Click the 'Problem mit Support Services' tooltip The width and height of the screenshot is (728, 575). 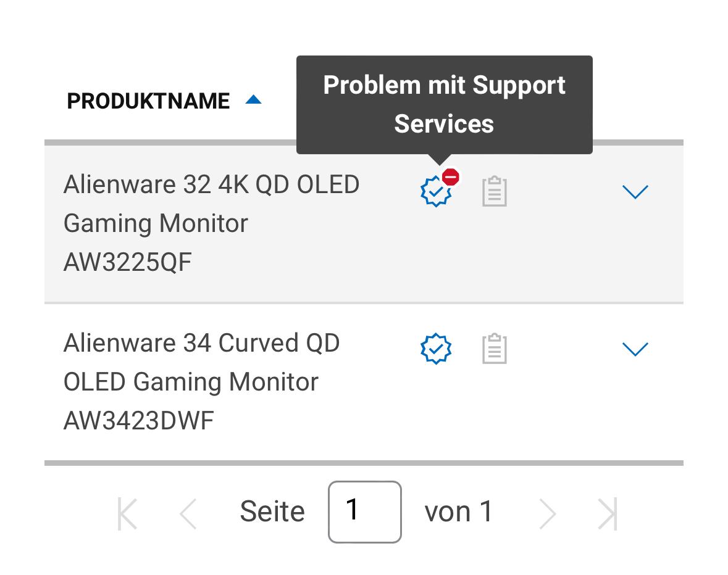pos(445,105)
